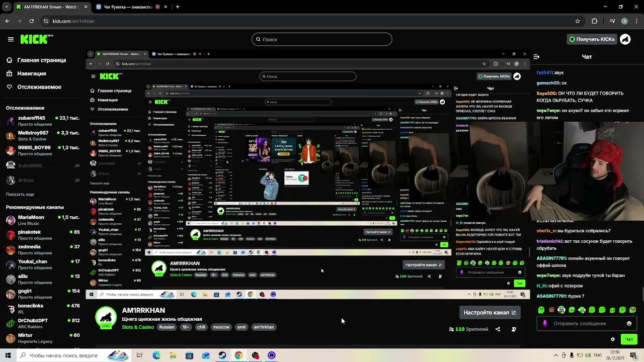Open site info icon in address bar
The width and height of the screenshot is (644, 362).
pos(46,21)
